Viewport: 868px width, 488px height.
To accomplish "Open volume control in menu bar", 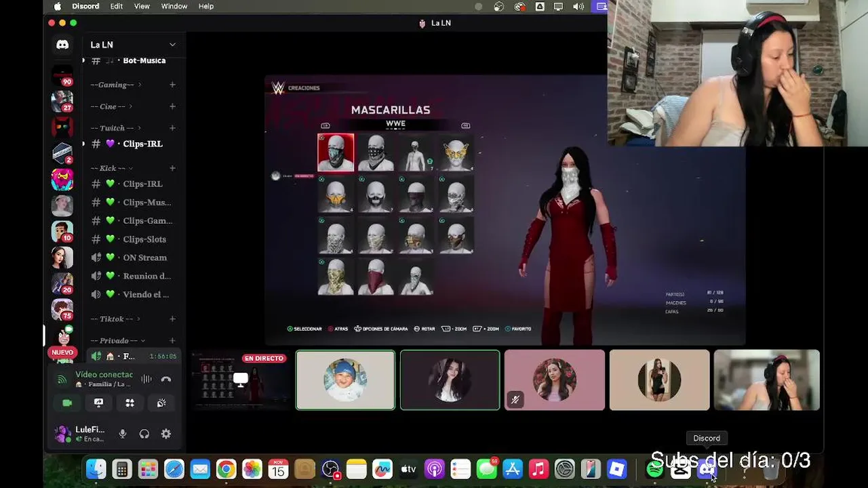I will pos(578,6).
